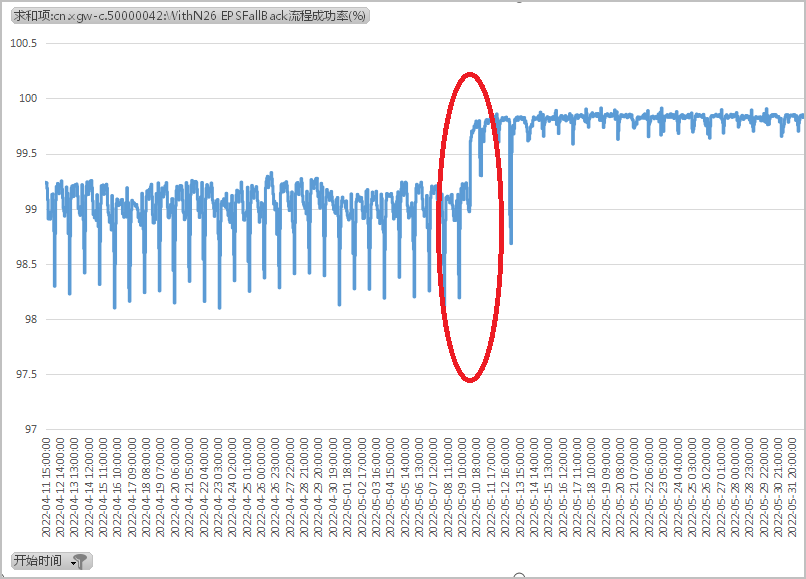Open the 开始时间 filter dropdown
The height and width of the screenshot is (579, 806).
[51, 561]
